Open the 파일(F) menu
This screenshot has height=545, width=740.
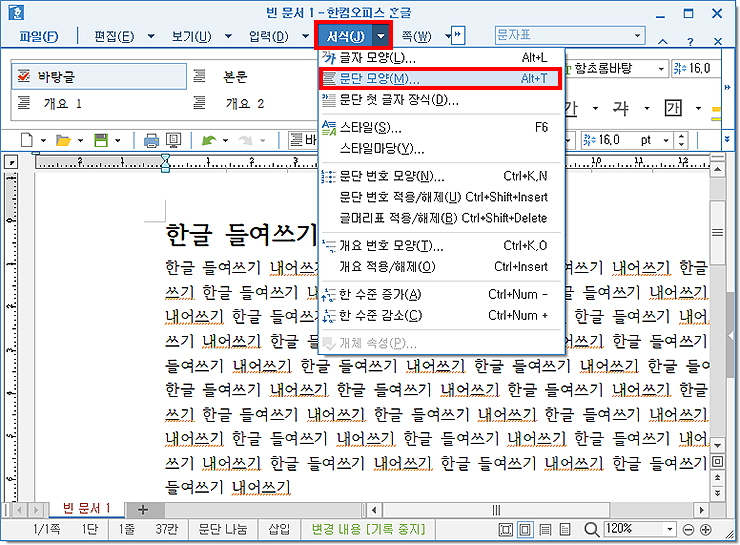pos(38,36)
